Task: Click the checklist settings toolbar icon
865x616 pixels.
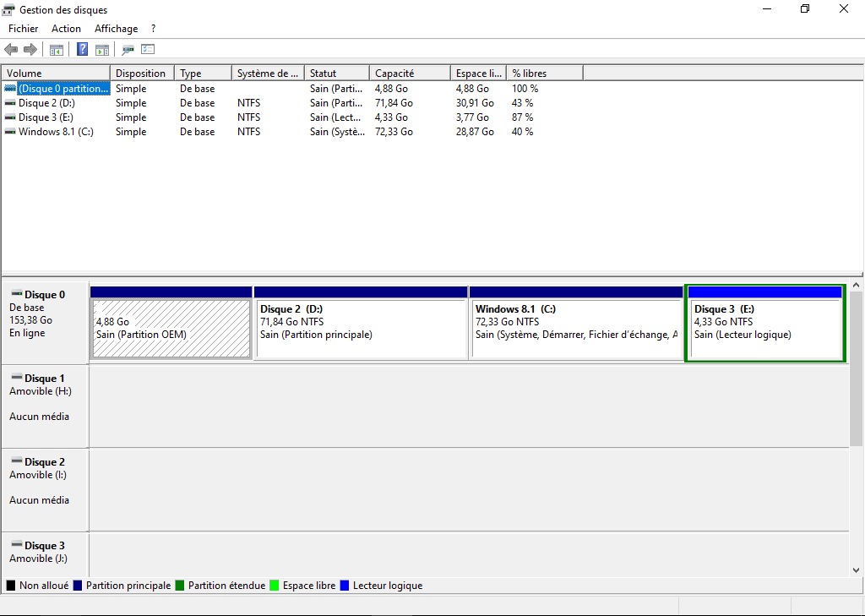Action: pyautogui.click(x=148, y=50)
